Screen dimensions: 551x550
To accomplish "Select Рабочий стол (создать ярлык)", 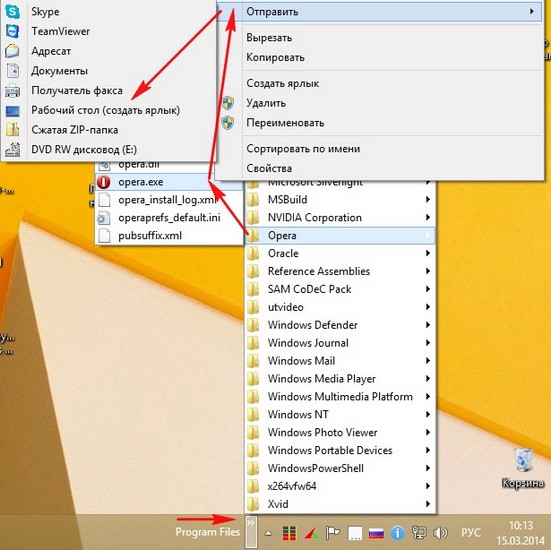I will click(x=108, y=110).
